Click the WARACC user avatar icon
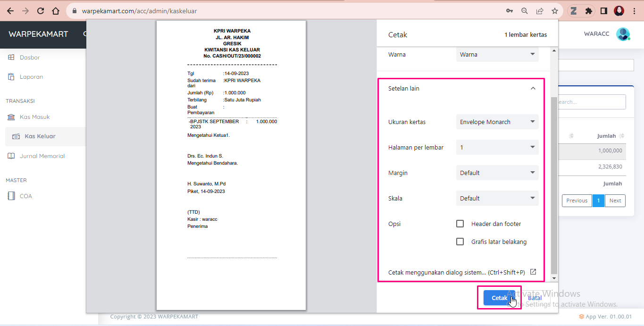This screenshot has width=644, height=326. coord(623,34)
